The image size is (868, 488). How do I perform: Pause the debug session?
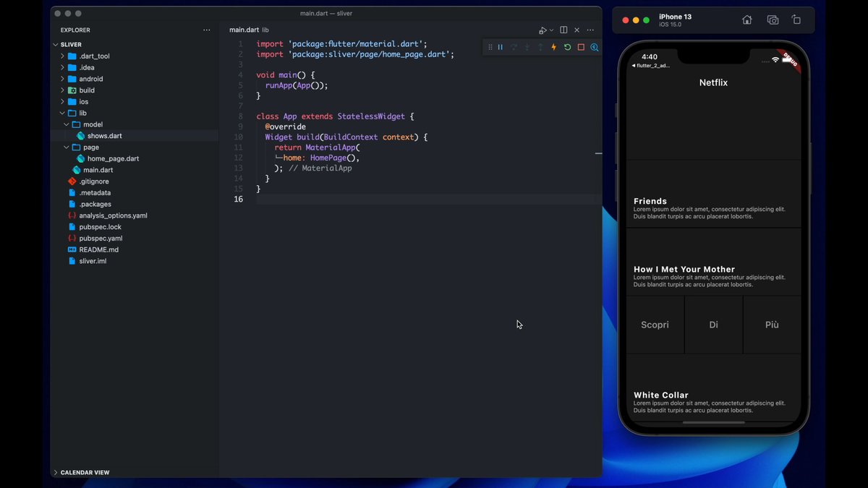(x=500, y=47)
